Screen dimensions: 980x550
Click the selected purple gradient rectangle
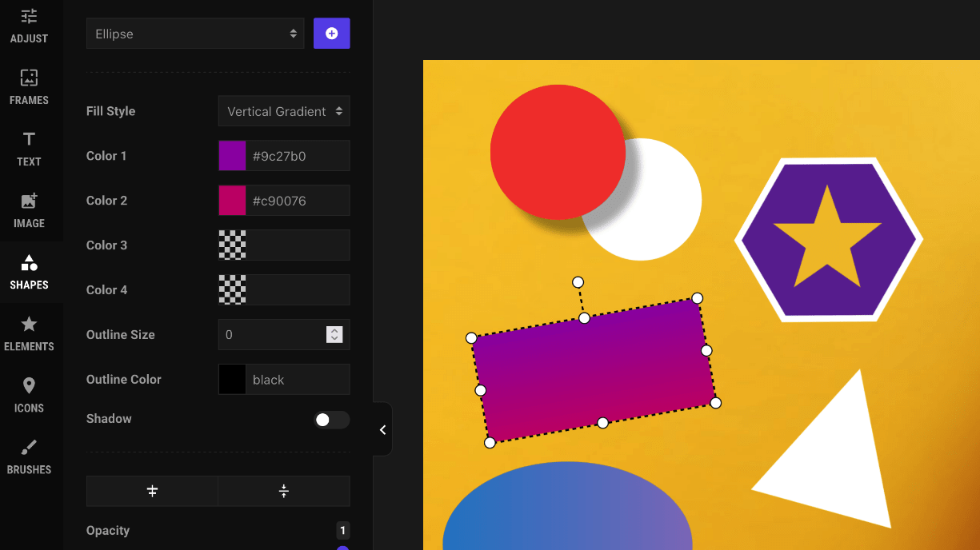[594, 370]
